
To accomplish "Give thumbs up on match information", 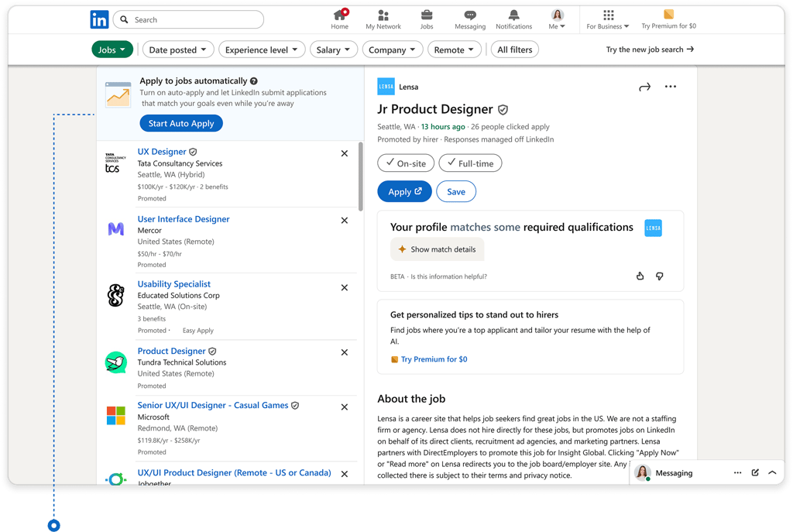I will [640, 276].
